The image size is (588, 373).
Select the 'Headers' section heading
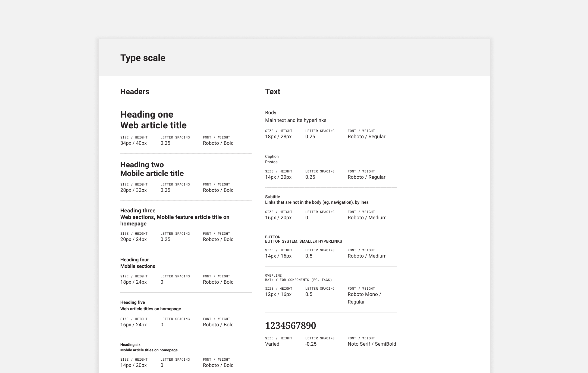135,92
